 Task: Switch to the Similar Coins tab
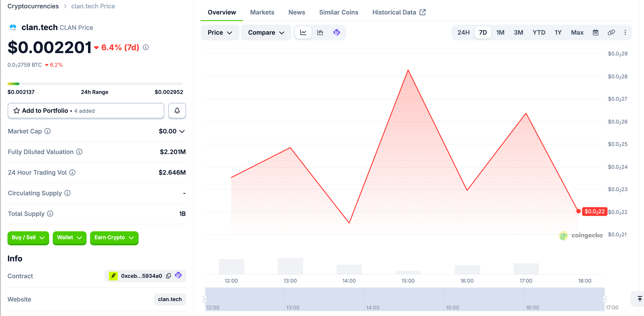pos(338,12)
